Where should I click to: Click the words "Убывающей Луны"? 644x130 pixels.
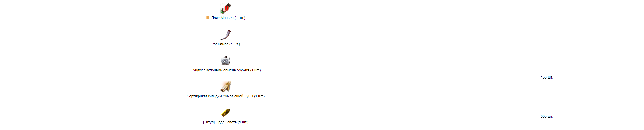click(x=238, y=96)
